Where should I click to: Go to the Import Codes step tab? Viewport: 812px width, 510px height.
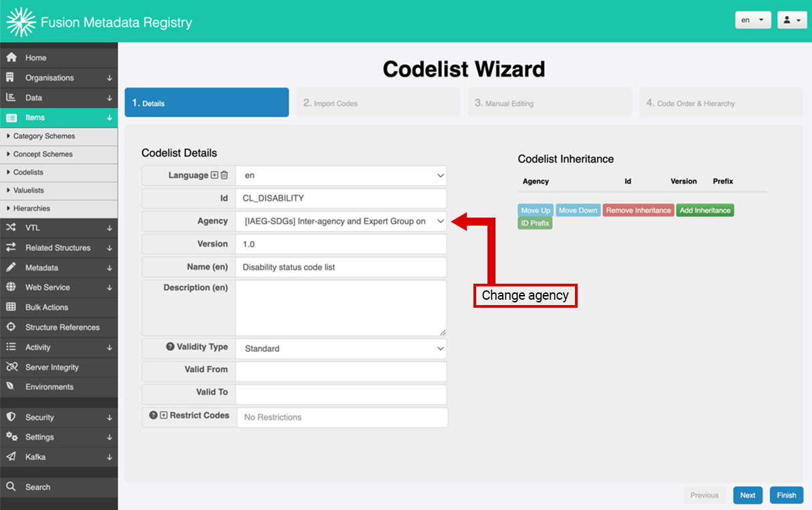point(378,103)
